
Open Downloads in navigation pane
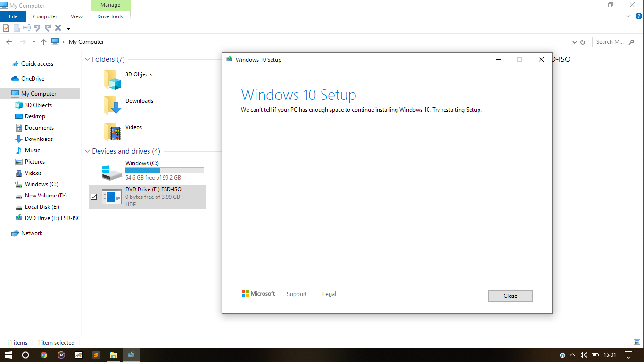pyautogui.click(x=39, y=139)
